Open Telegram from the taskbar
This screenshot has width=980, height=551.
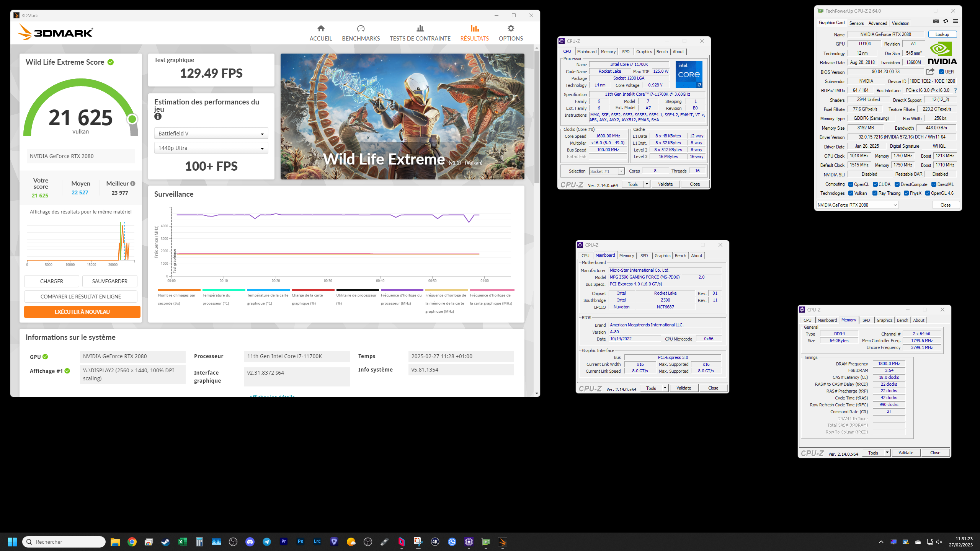(267, 542)
